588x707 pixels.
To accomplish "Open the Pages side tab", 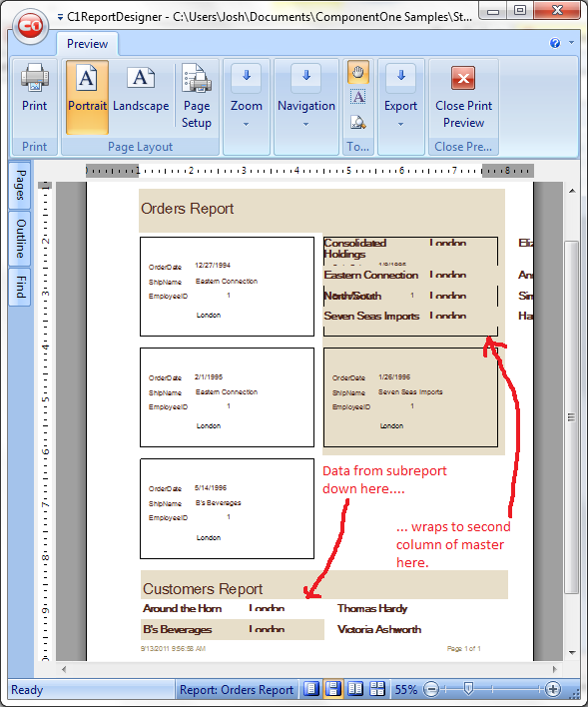I will tap(20, 186).
